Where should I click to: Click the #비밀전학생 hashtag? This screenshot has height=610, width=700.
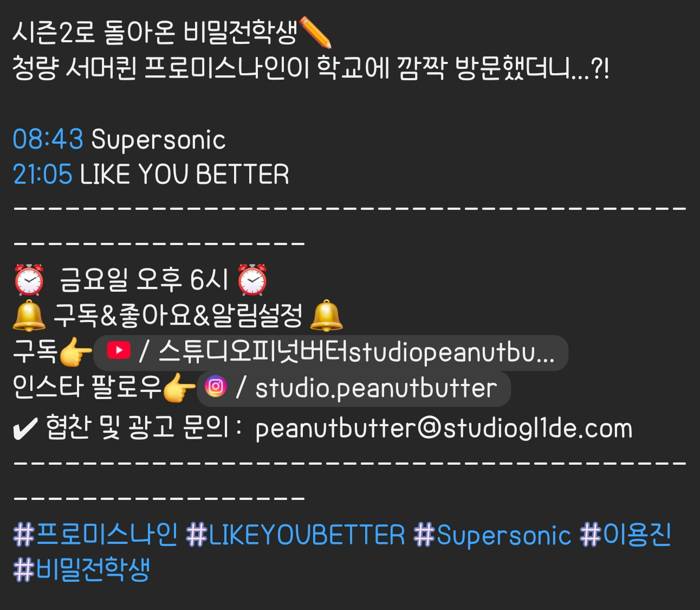click(x=81, y=569)
